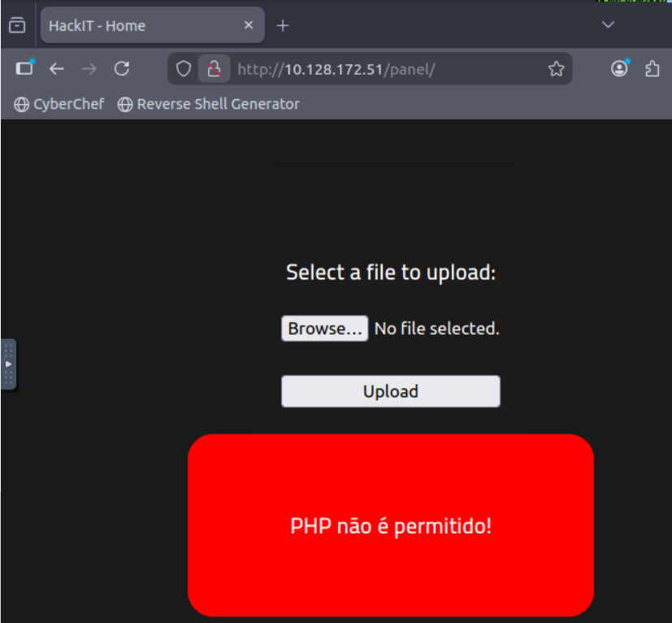Expand the collapsed sidebar handle on left edge
The width and height of the screenshot is (672, 623).
tap(9, 364)
